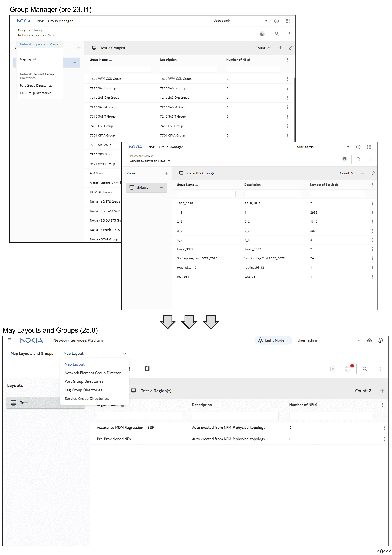The image size is (392, 555).
Task: Toggle Group Name sort in Test groups table
Action: 110,60
